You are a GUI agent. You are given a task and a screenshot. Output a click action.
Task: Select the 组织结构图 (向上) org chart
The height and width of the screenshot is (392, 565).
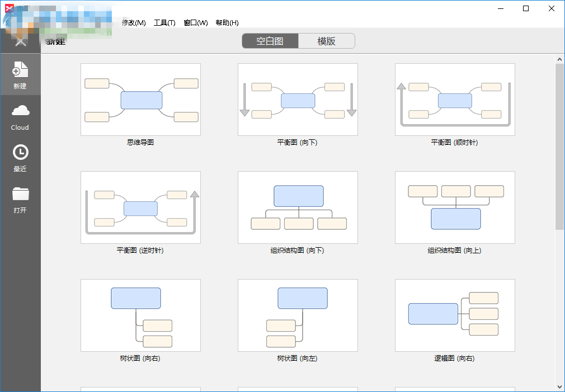pyautogui.click(x=455, y=207)
